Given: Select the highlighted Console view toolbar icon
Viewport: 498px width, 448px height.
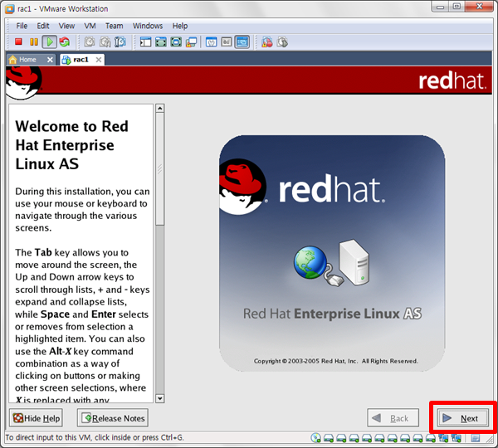Looking at the screenshot, I should point(242,42).
